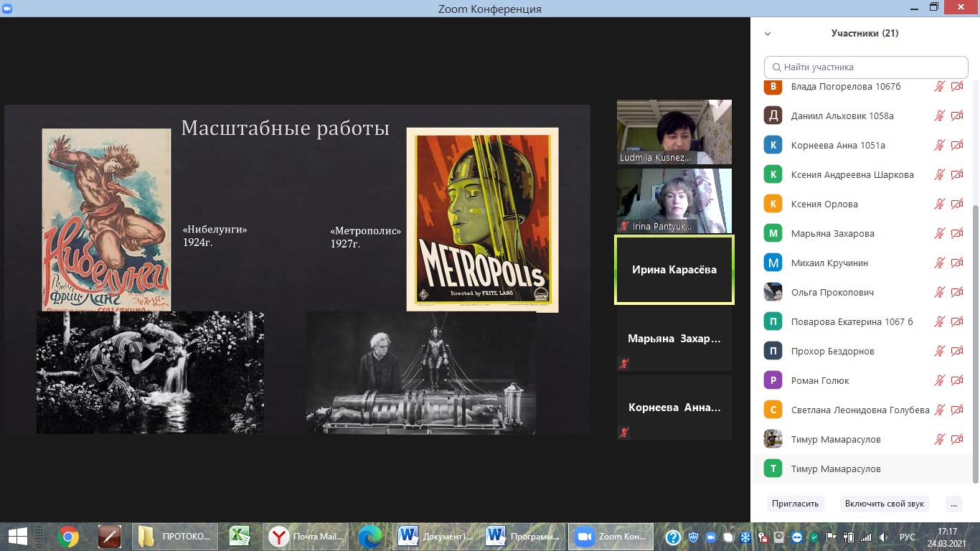Click muted microphone icon for Даниил Альховик
Image resolution: width=980 pixels, height=551 pixels.
point(939,116)
